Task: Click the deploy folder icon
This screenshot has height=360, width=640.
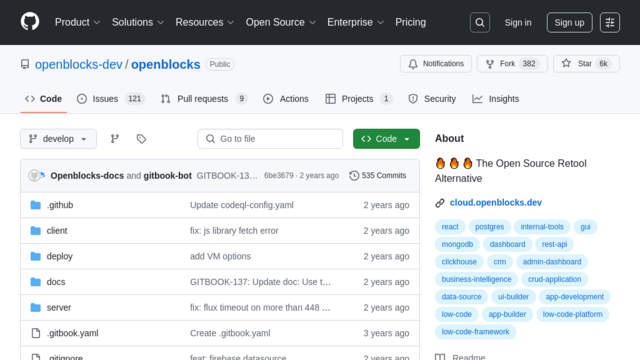Action: [x=36, y=256]
